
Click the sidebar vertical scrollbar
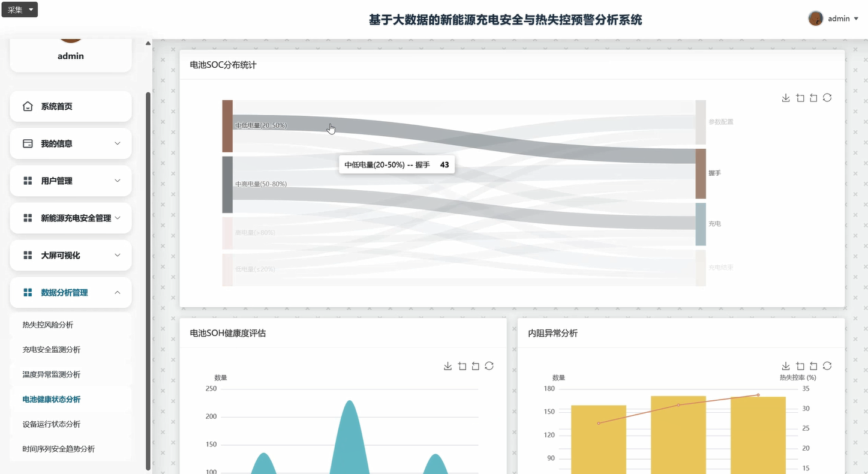[x=148, y=281]
